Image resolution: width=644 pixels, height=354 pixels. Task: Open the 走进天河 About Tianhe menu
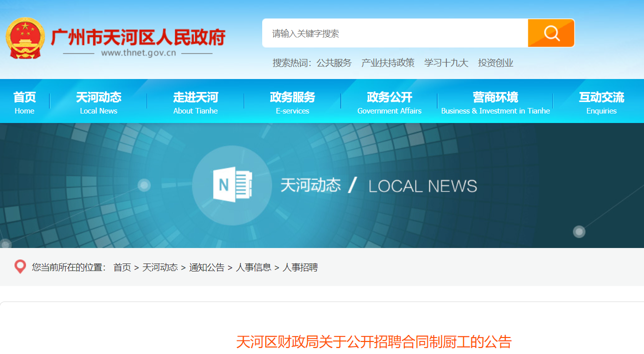click(196, 102)
